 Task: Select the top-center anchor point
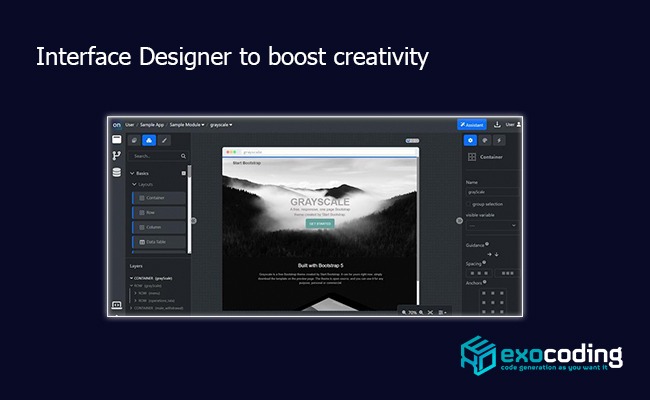[492, 293]
